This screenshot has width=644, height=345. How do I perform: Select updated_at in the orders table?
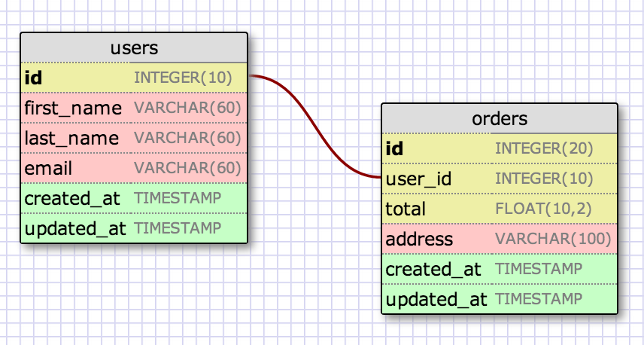click(x=436, y=299)
